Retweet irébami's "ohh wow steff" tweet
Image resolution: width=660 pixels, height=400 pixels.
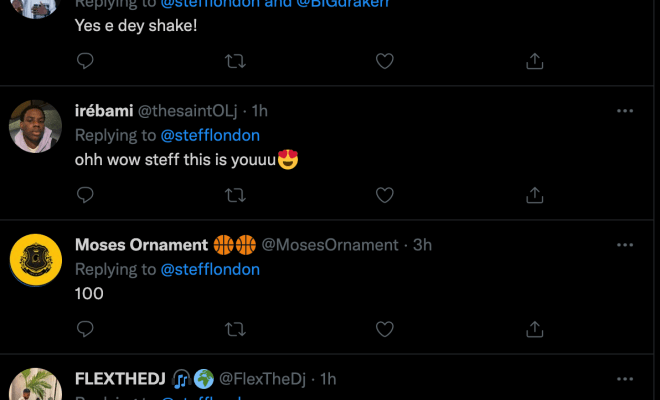(x=235, y=195)
